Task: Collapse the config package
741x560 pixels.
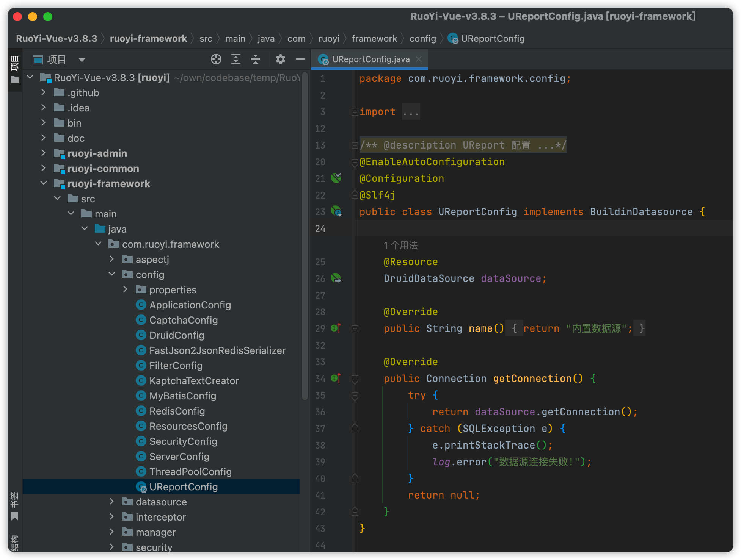Action: coord(112,274)
